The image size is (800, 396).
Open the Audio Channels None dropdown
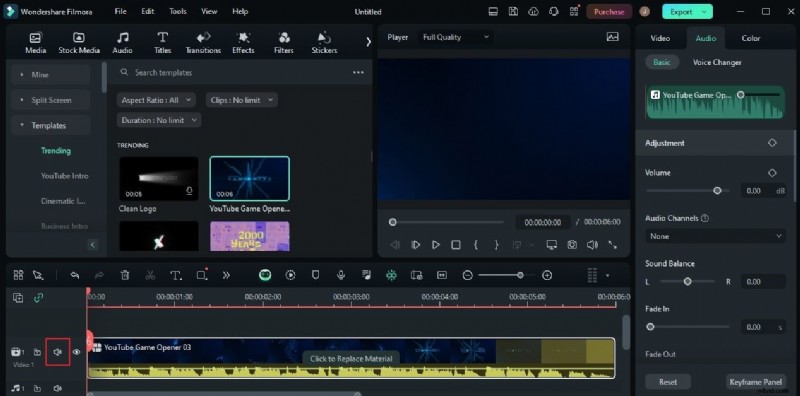tap(715, 236)
